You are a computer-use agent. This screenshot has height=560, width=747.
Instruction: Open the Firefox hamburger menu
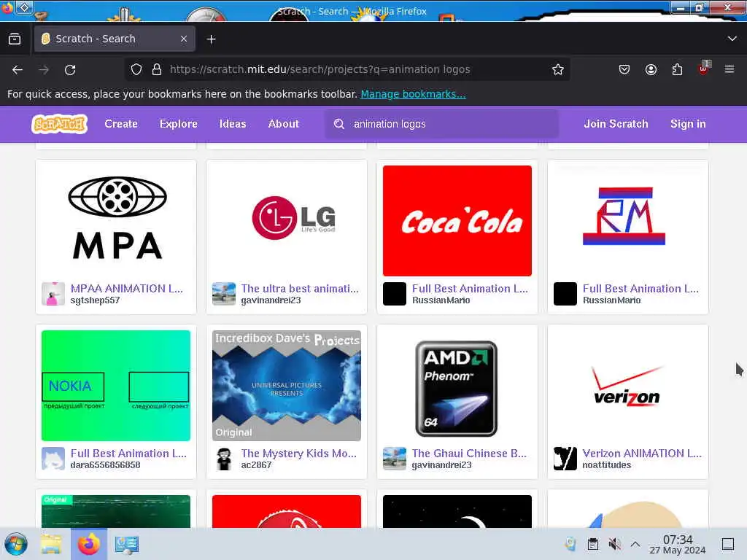tap(729, 69)
